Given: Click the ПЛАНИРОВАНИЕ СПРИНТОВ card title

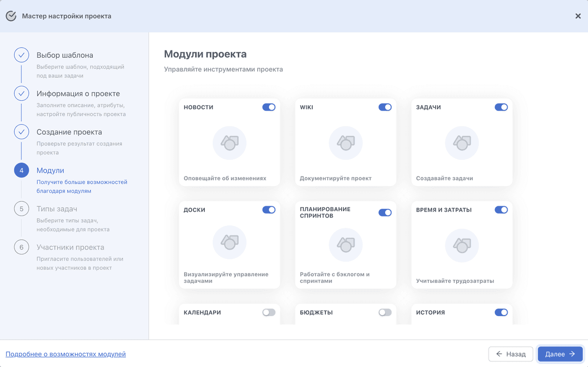Looking at the screenshot, I should click(325, 213).
